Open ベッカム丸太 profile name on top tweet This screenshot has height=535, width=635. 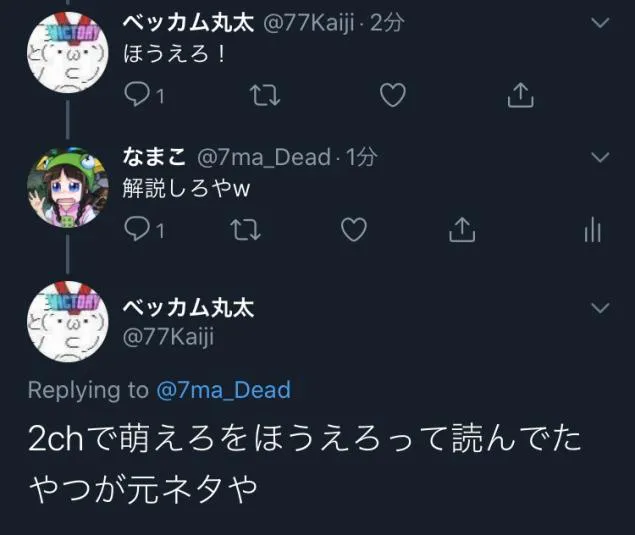click(x=188, y=23)
